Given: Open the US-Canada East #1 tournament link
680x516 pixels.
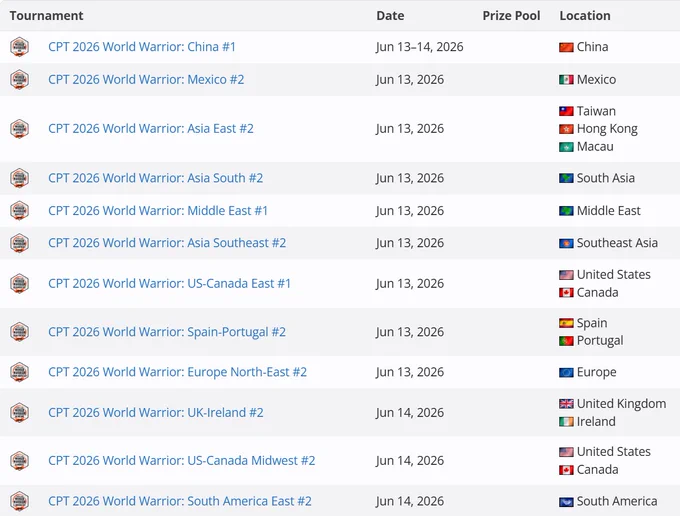Looking at the screenshot, I should coord(170,284).
